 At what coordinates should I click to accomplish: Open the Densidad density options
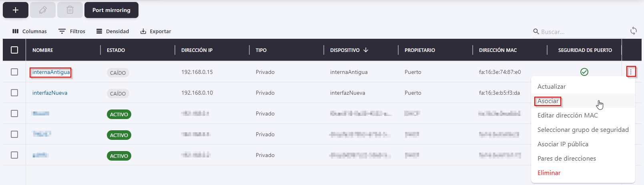point(113,31)
